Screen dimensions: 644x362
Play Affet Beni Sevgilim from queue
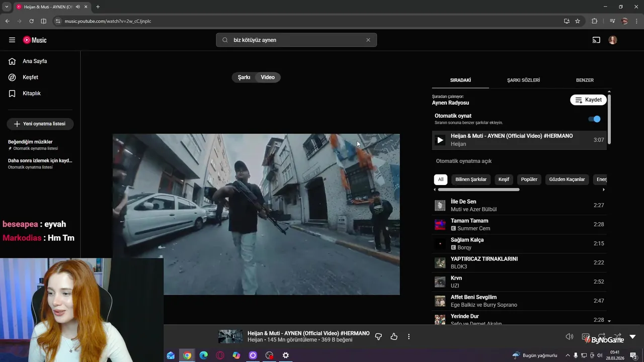pyautogui.click(x=519, y=301)
